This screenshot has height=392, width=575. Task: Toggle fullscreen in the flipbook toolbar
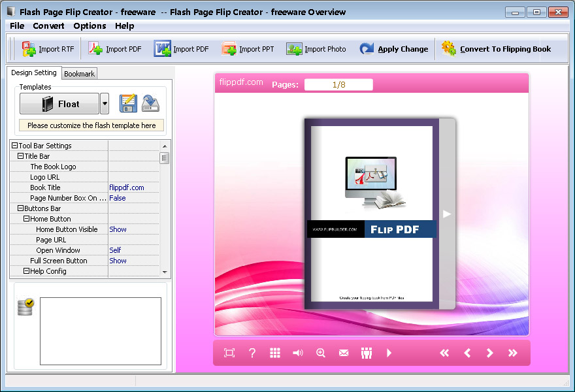229,353
